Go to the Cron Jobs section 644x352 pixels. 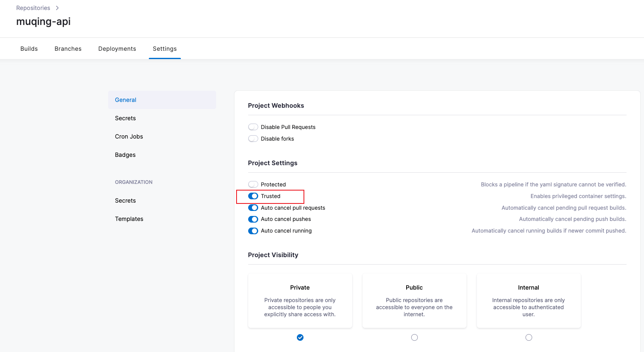coord(129,136)
